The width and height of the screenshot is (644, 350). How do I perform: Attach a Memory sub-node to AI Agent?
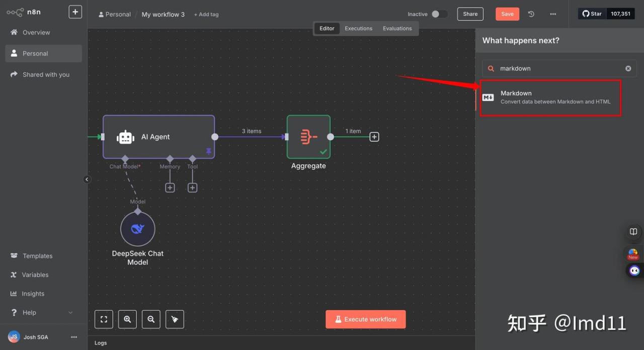coord(170,187)
